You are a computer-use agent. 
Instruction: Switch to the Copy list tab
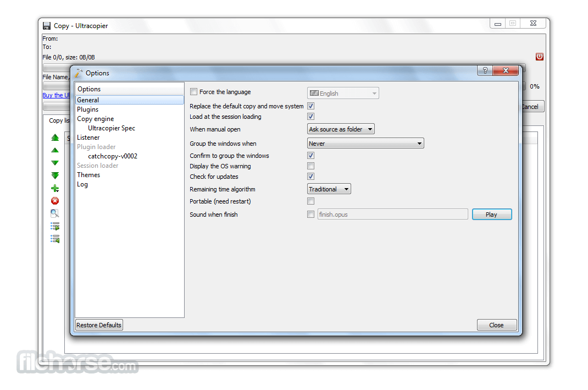click(59, 120)
